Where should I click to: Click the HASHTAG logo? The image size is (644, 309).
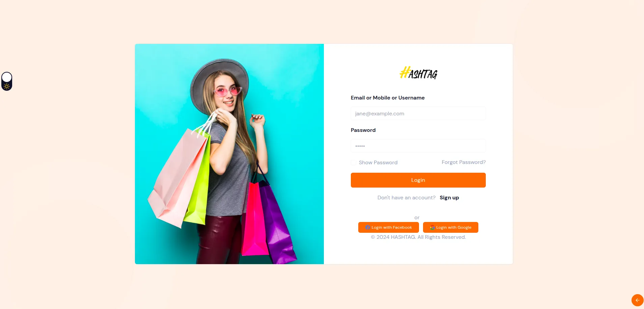[x=418, y=73]
